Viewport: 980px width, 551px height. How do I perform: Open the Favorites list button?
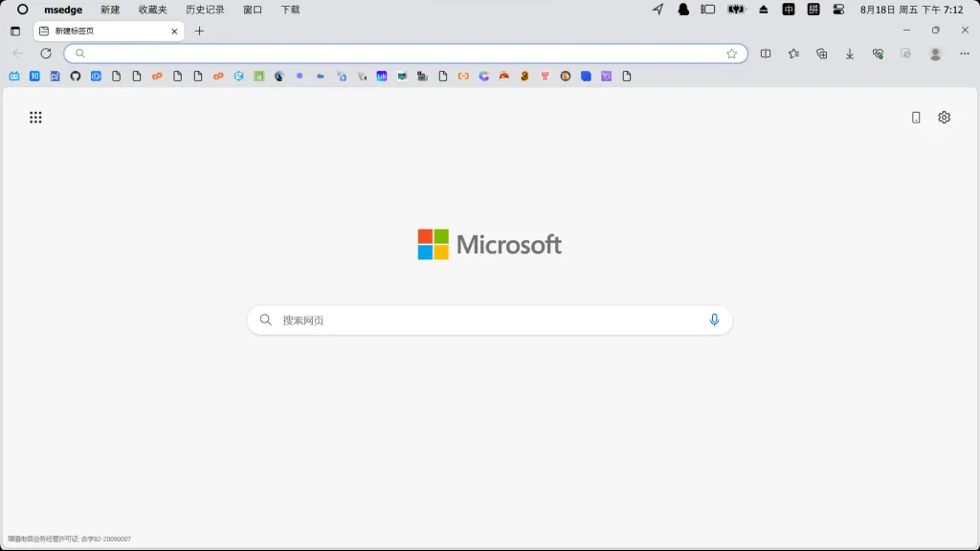pos(793,54)
